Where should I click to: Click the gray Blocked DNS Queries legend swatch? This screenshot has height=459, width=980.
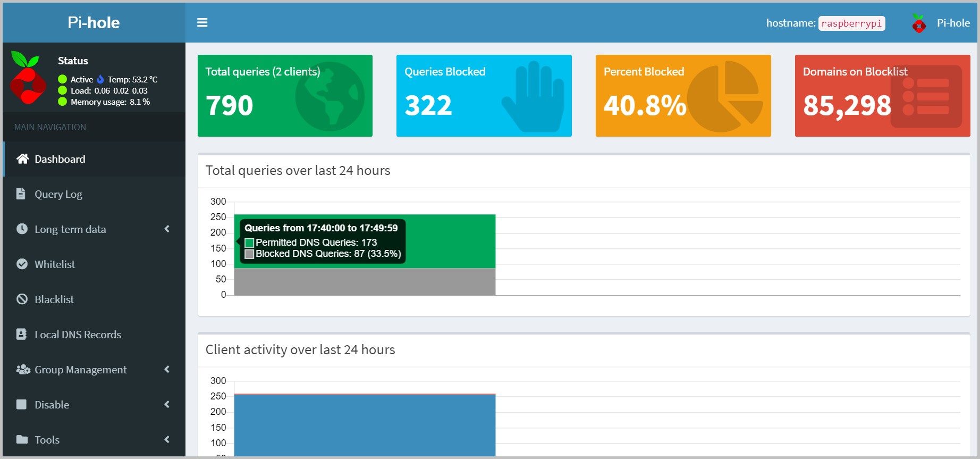(x=249, y=254)
